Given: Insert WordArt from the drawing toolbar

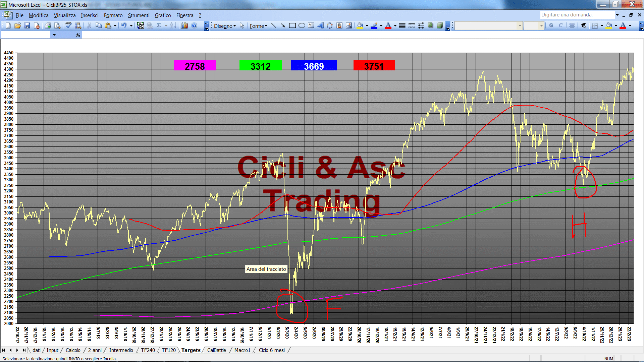Looking at the screenshot, I should 321,25.
